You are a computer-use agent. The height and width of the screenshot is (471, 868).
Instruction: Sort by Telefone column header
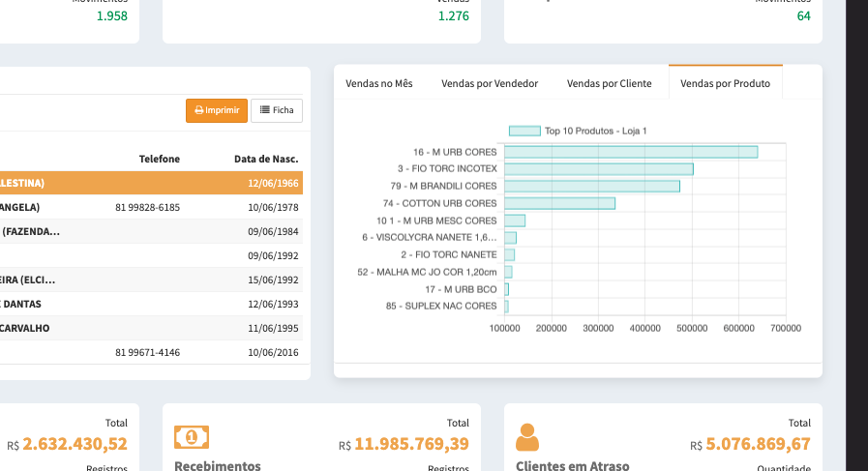pos(159,159)
